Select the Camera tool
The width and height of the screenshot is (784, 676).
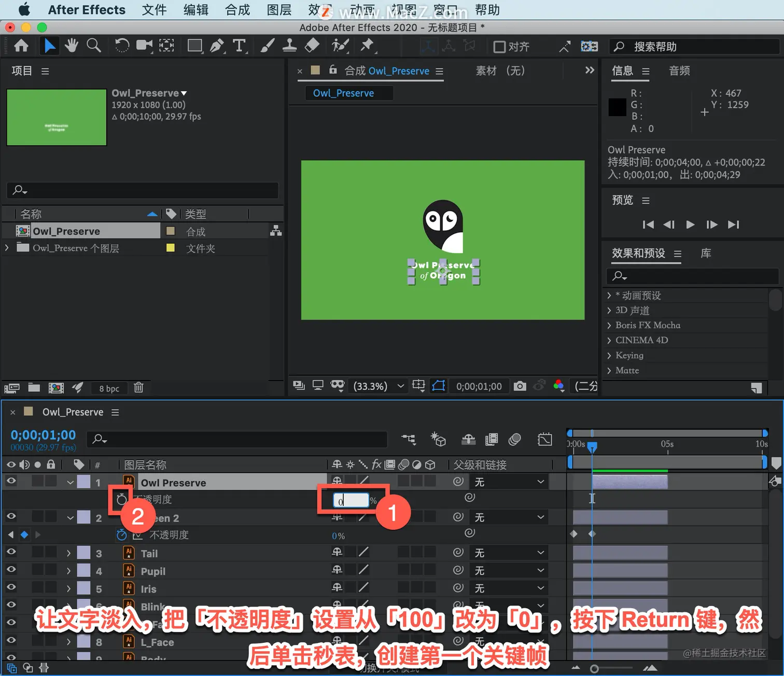tap(144, 46)
